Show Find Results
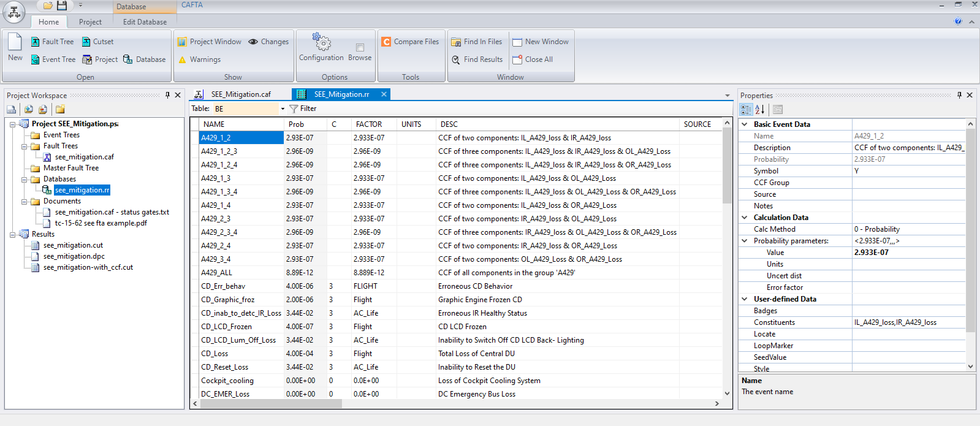 click(477, 59)
